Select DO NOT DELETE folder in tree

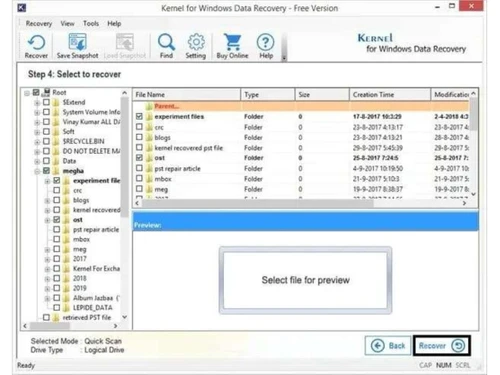point(91,151)
